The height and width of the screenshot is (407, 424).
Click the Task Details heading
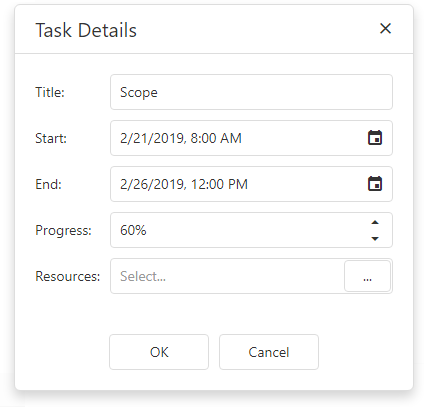point(86,30)
